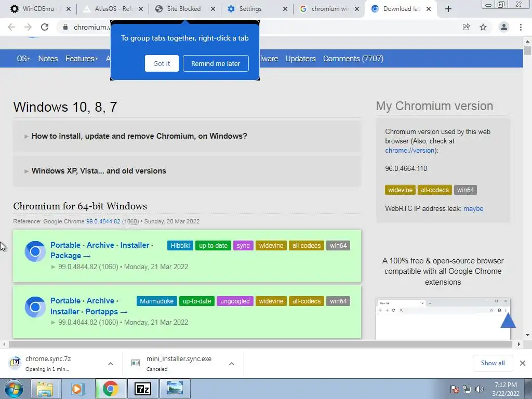Click the mini_installer.sync.exe file icon
This screenshot has width=532, height=399.
[x=136, y=363]
